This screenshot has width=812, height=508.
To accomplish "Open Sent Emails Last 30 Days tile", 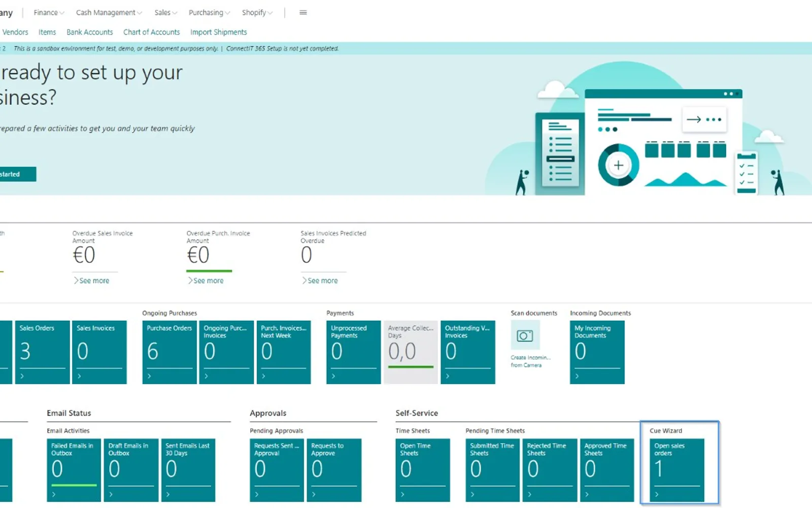I will point(188,470).
